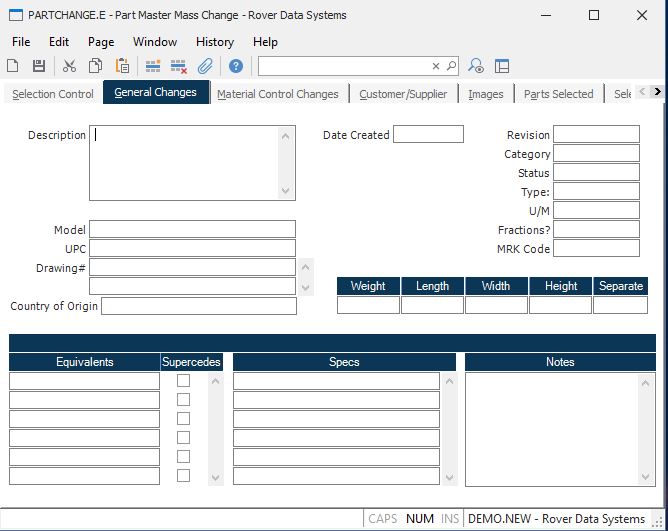
Task: Click the Save disk icon
Action: [39, 66]
